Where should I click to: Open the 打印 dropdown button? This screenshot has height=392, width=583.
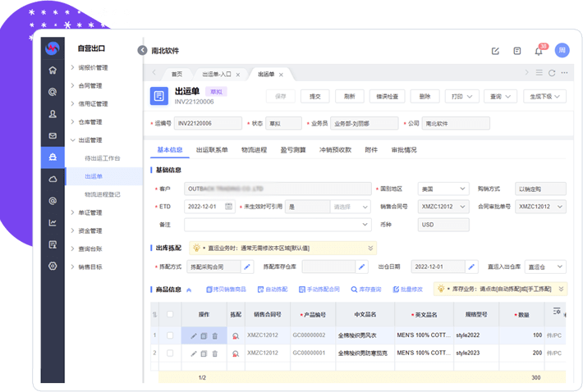coord(460,96)
